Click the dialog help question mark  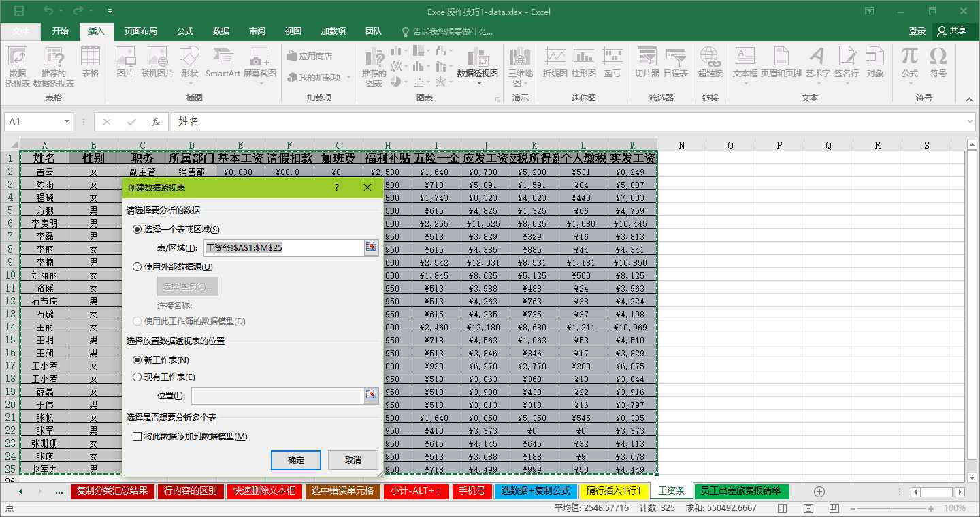click(x=337, y=187)
